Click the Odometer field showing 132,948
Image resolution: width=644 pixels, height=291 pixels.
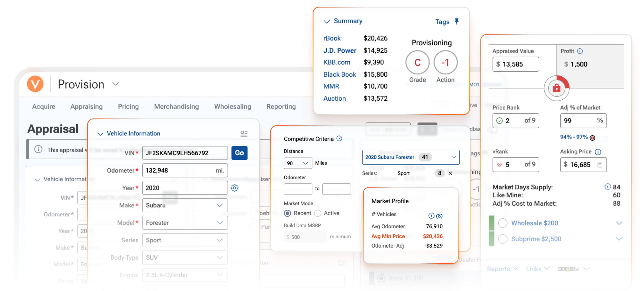coord(185,170)
